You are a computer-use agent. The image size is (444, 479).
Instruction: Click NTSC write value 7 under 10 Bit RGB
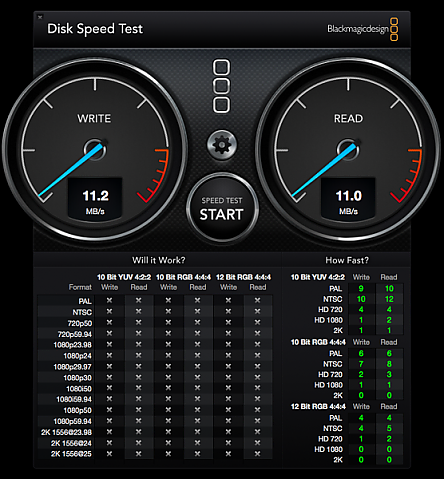coord(361,364)
